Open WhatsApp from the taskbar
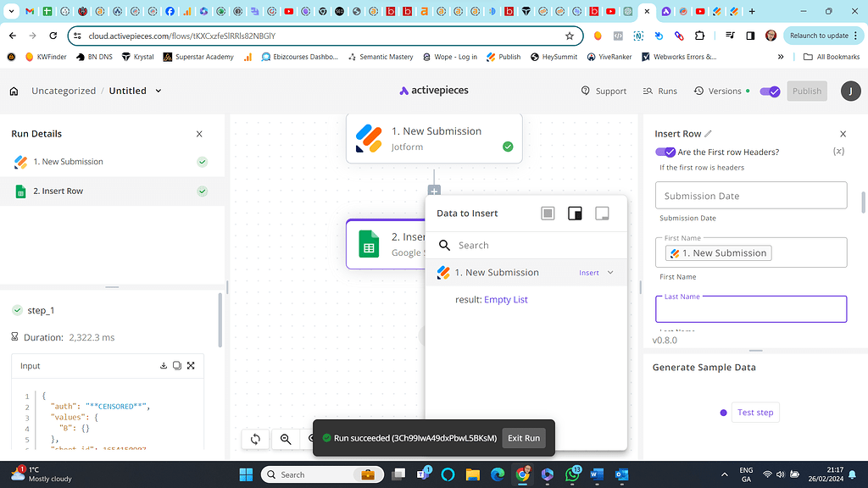The width and height of the screenshot is (868, 488). (x=570, y=474)
